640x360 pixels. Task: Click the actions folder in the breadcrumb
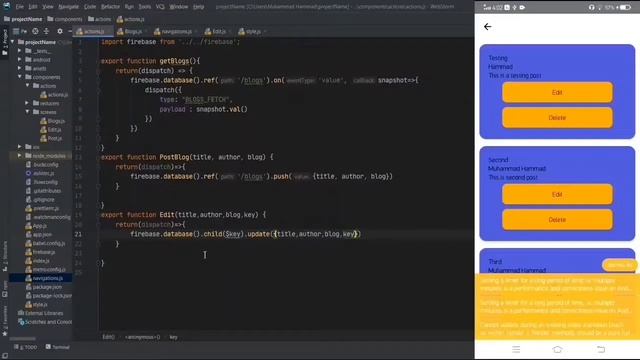pos(99,19)
